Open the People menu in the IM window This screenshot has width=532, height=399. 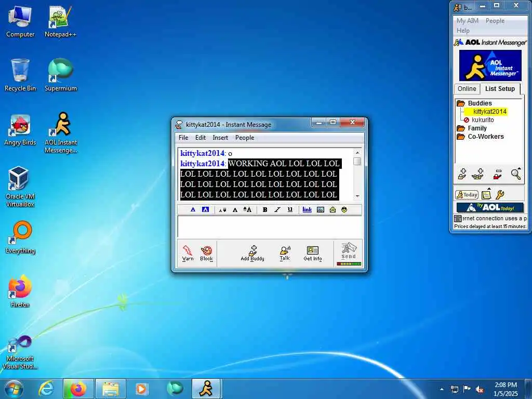tap(245, 138)
